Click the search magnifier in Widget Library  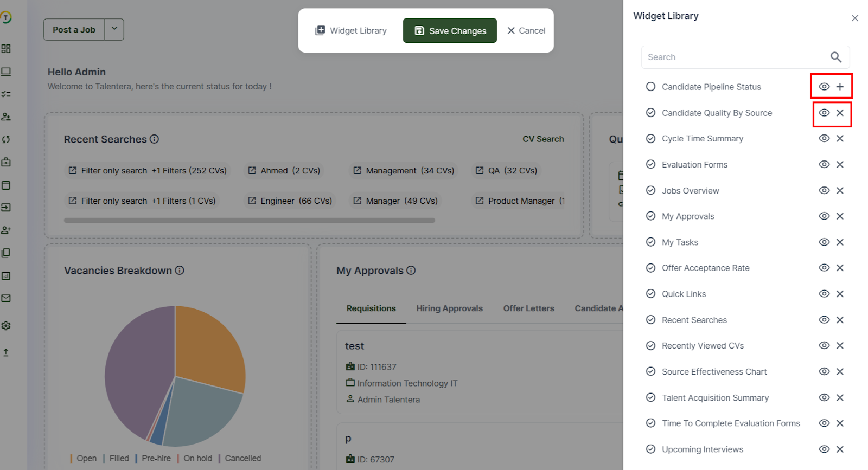[835, 57]
